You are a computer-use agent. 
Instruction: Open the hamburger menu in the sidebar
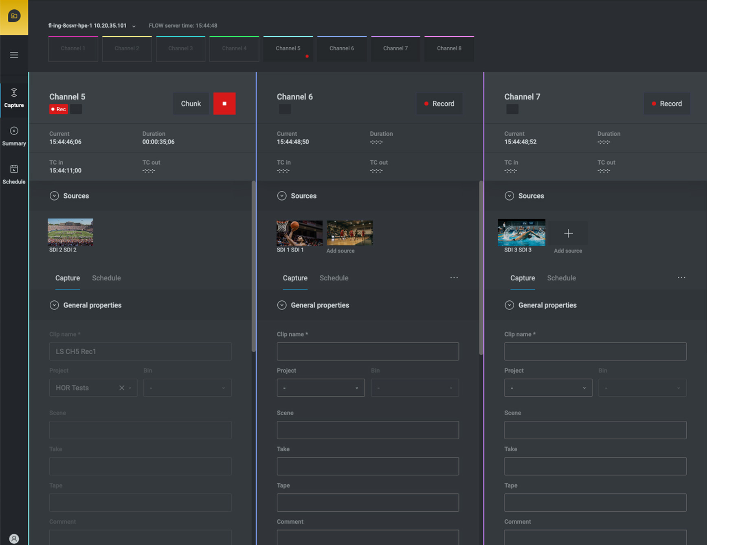click(x=14, y=55)
